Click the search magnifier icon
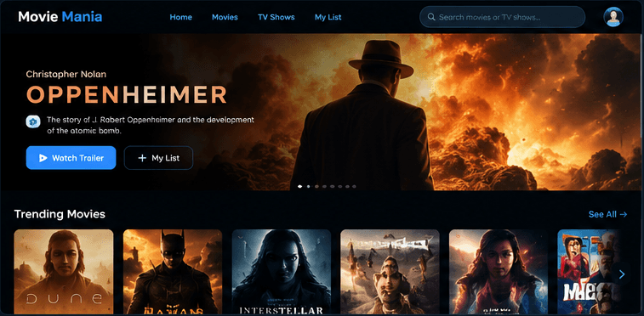644x316 pixels. [x=431, y=17]
